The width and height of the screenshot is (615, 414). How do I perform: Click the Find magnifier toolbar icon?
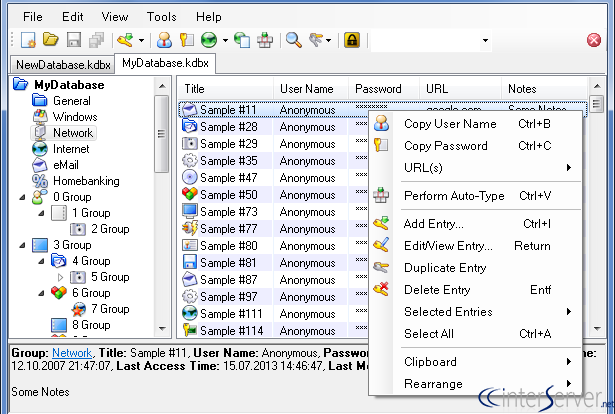pos(293,40)
